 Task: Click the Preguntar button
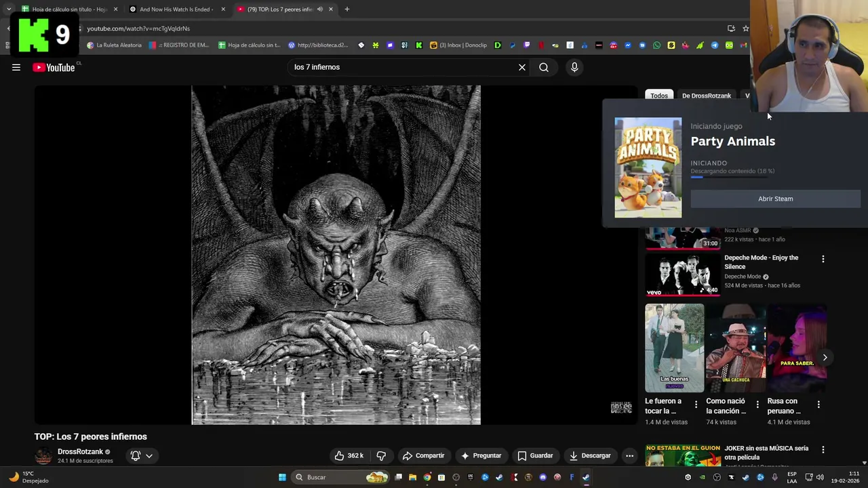pos(481,455)
